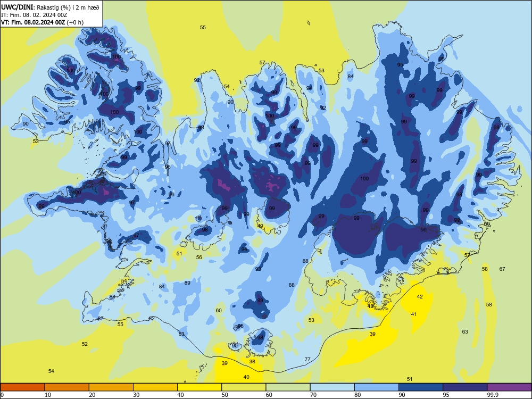Click the 70–80 pale blue legend swatch
Image resolution: width=532 pixels, height=399 pixels.
[332, 387]
